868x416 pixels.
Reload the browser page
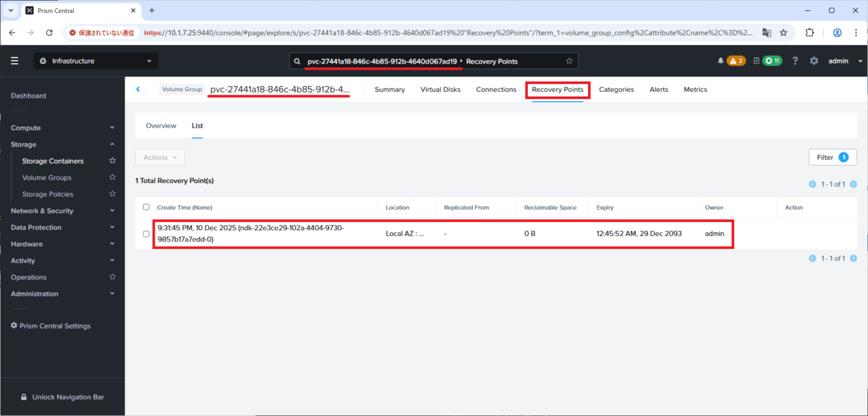pos(49,33)
